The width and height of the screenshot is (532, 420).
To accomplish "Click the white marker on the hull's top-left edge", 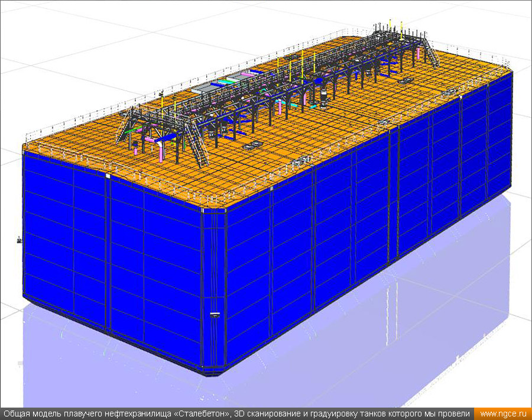I will pyautogui.click(x=108, y=176).
